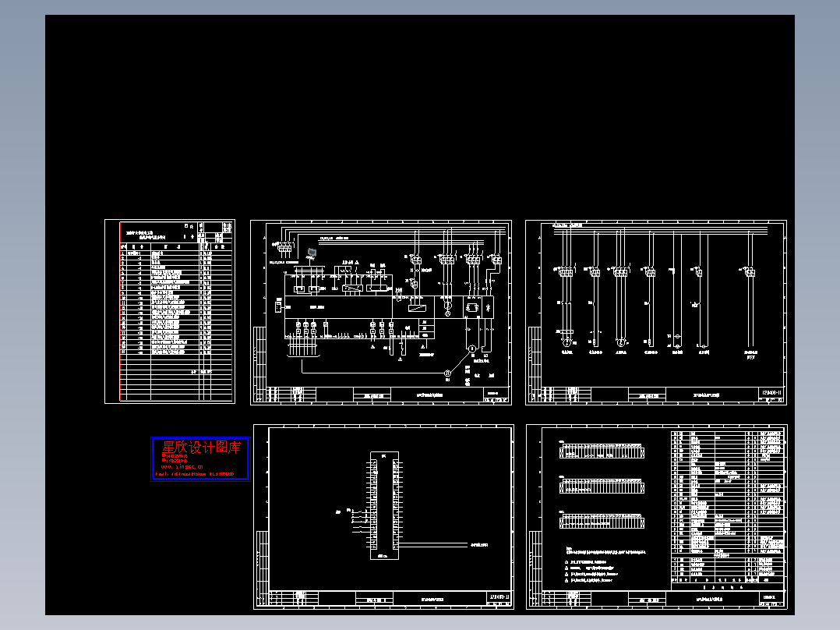
Task: Select the red-bordered drawing index table sheet
Action: [x=170, y=311]
